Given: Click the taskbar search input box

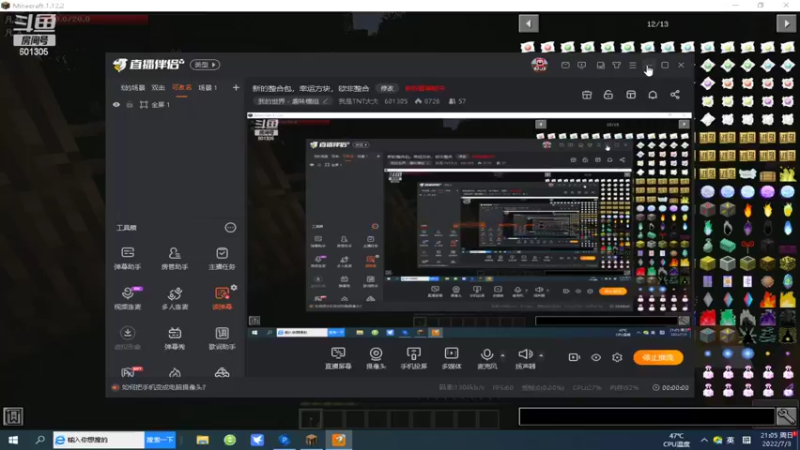Looking at the screenshot, I should pos(99,440).
